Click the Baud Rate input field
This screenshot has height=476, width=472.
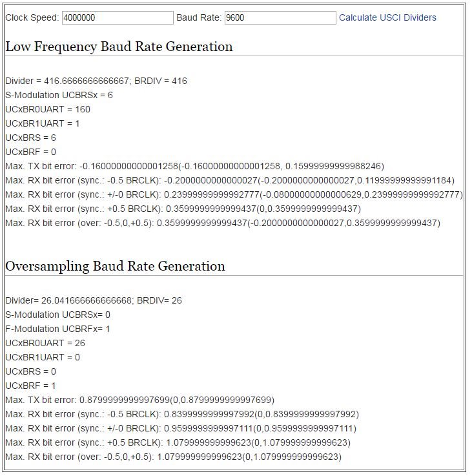[280, 18]
